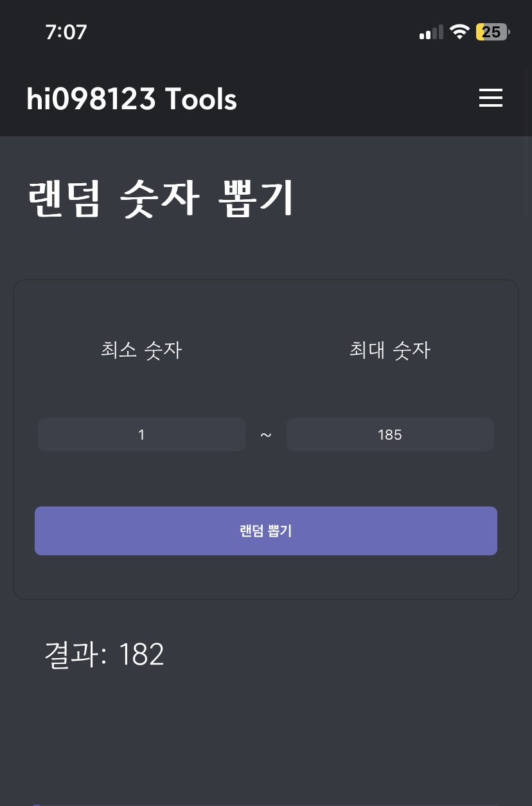Open the hamburger navigation menu
Viewport: 532px width, 806px height.
click(x=490, y=98)
